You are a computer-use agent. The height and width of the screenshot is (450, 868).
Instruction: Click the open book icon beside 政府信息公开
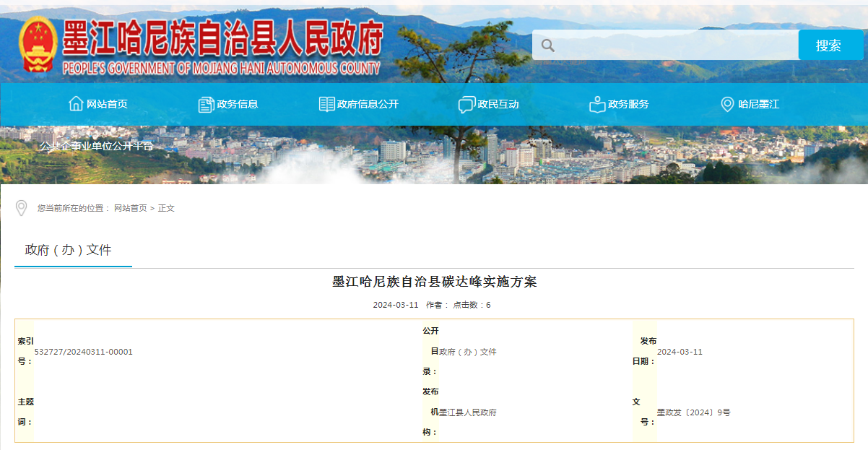[x=327, y=104]
